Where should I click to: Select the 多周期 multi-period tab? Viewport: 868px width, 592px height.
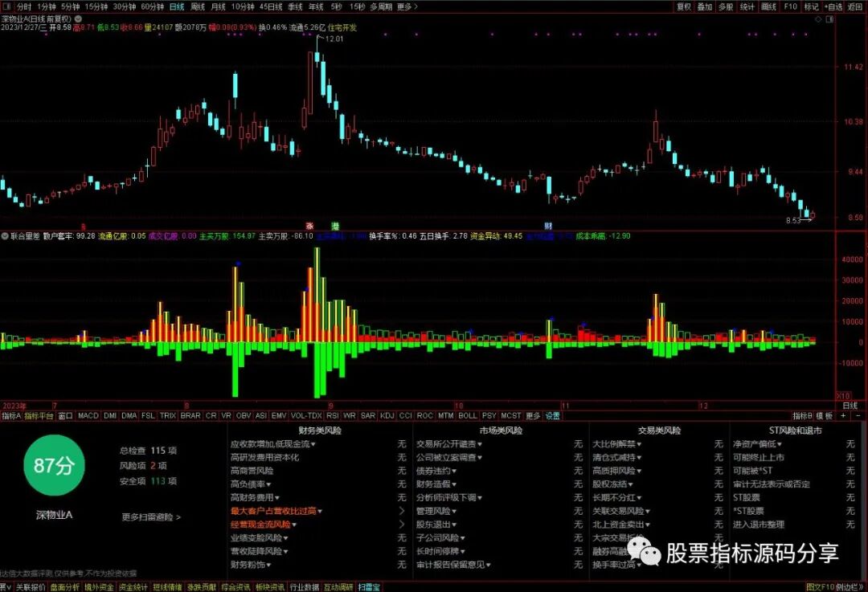point(381,6)
